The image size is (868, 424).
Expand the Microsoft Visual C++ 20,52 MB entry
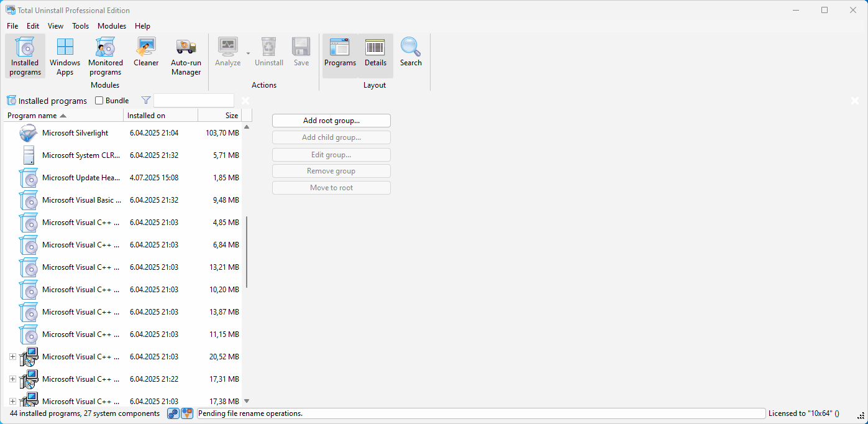coord(12,357)
